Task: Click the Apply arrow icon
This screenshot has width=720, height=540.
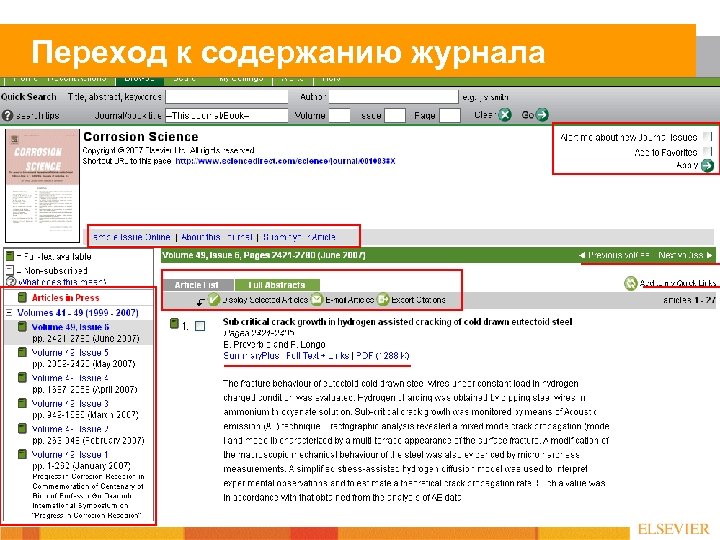Action: pyautogui.click(x=707, y=165)
